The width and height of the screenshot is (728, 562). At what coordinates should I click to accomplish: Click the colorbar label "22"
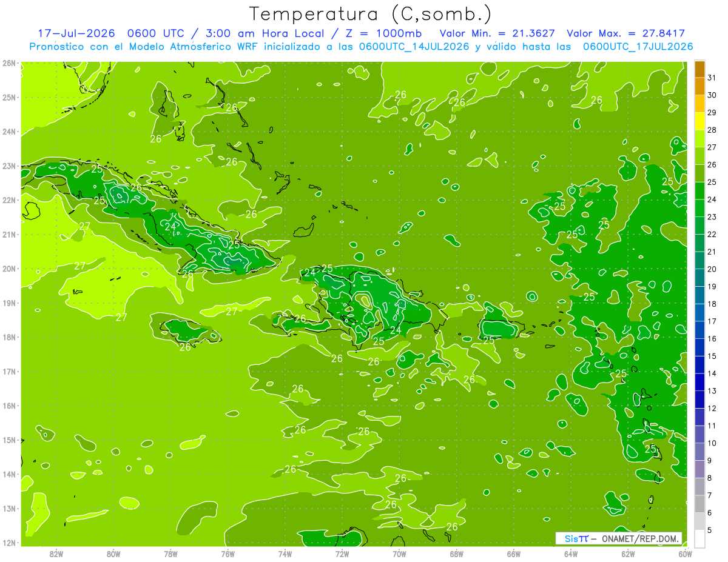[712, 234]
